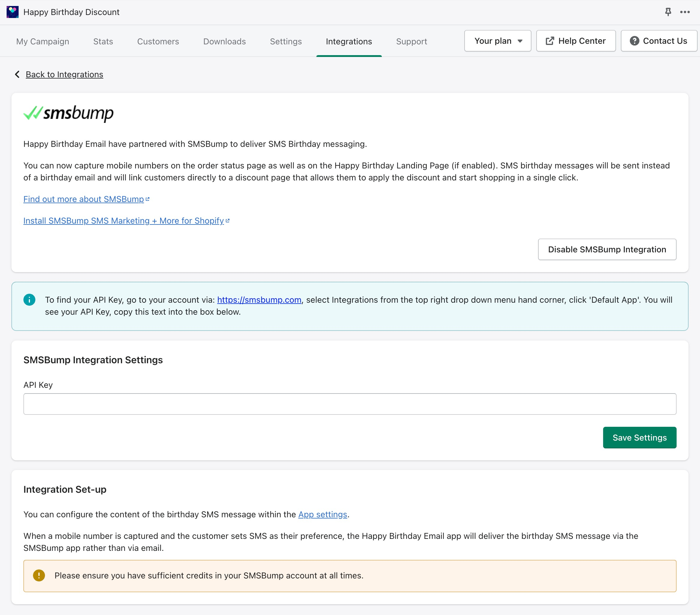Screen dimensions: 700x615
Task: Click the Happy Birthday Discount app icon
Action: (x=12, y=12)
